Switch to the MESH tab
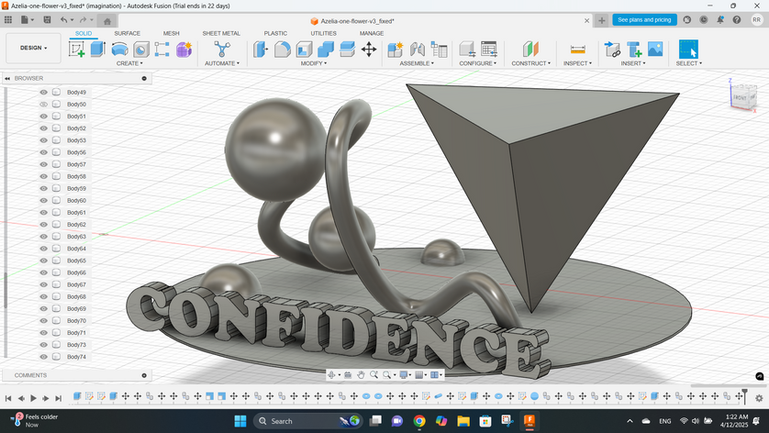This screenshot has height=433, width=769. pyautogui.click(x=171, y=33)
